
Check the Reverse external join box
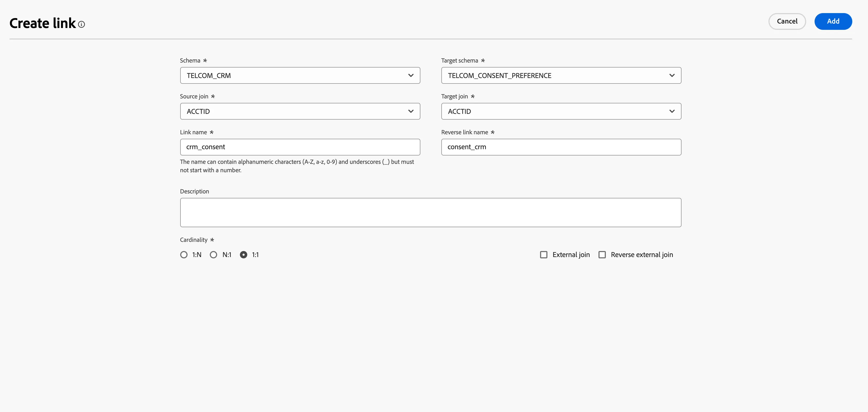(x=602, y=255)
